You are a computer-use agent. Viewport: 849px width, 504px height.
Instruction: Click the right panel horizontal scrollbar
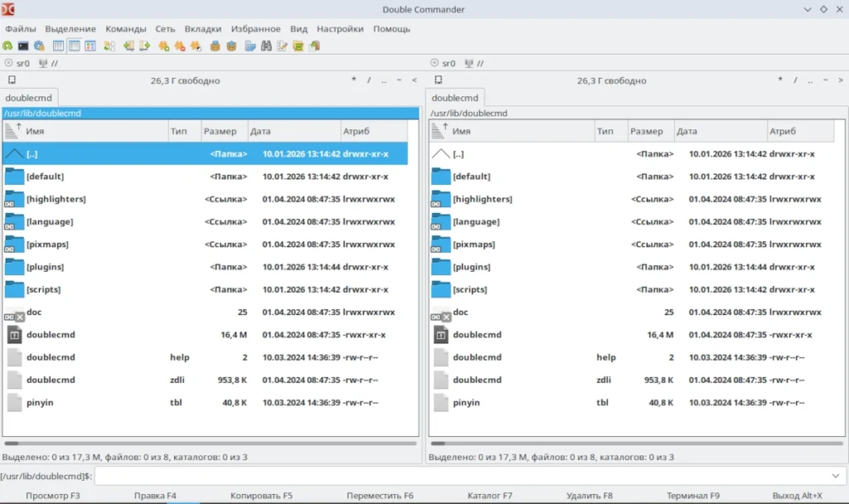tap(636, 443)
